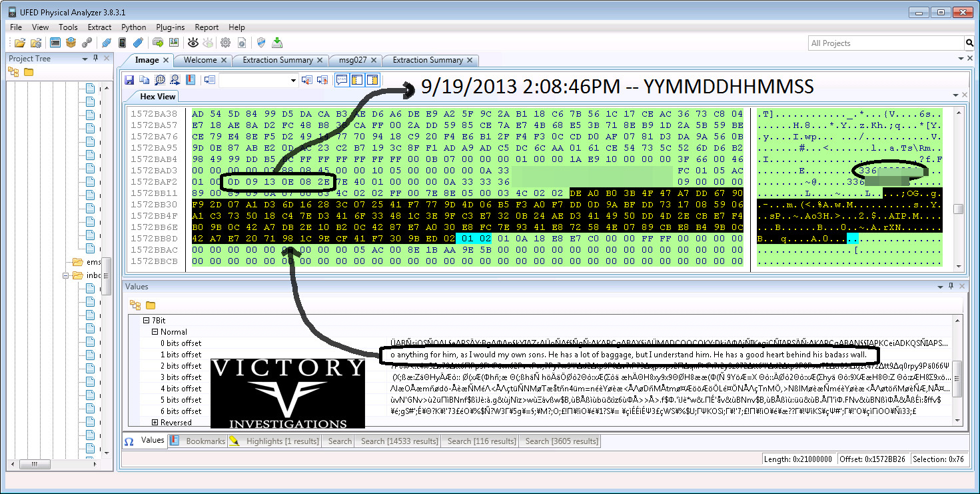Click the open folder with gear icon
The height and width of the screenshot is (494, 980).
click(x=36, y=43)
